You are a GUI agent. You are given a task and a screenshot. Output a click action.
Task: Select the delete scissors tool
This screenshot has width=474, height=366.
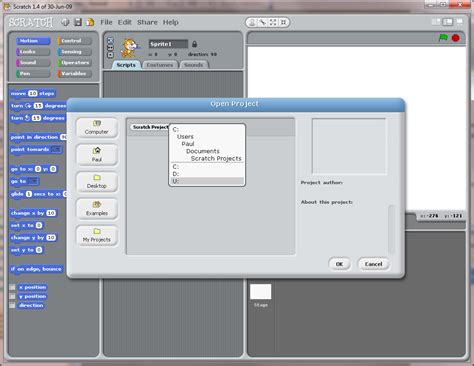click(263, 22)
